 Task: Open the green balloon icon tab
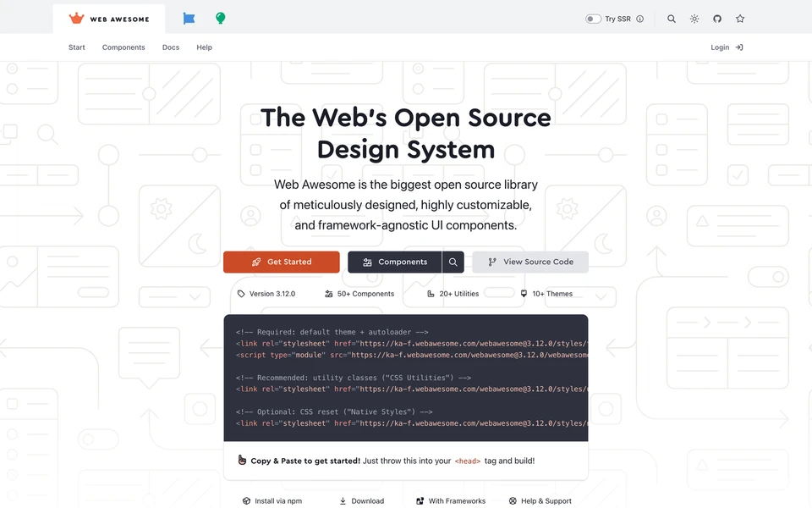(x=220, y=19)
